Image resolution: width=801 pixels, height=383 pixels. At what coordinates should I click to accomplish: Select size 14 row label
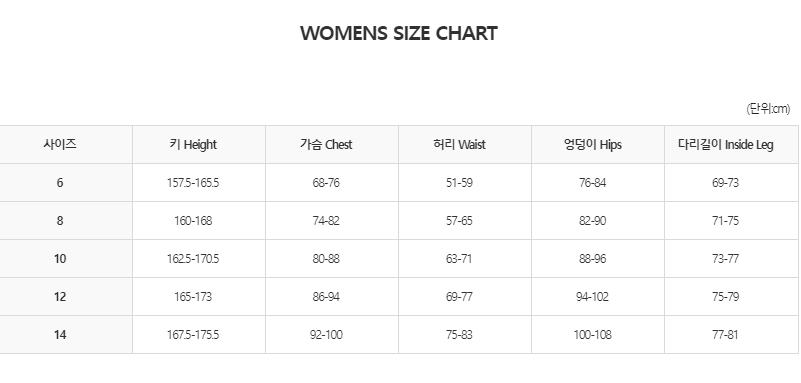click(60, 335)
